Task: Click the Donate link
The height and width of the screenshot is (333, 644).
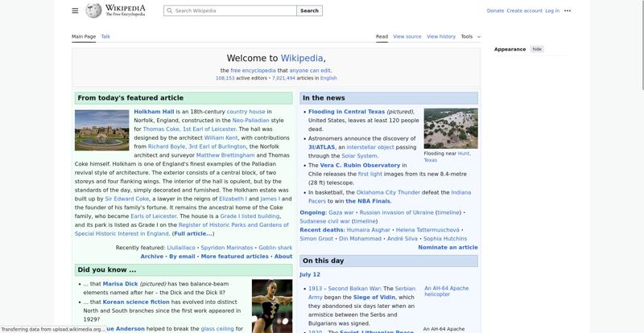Action: coord(495,10)
